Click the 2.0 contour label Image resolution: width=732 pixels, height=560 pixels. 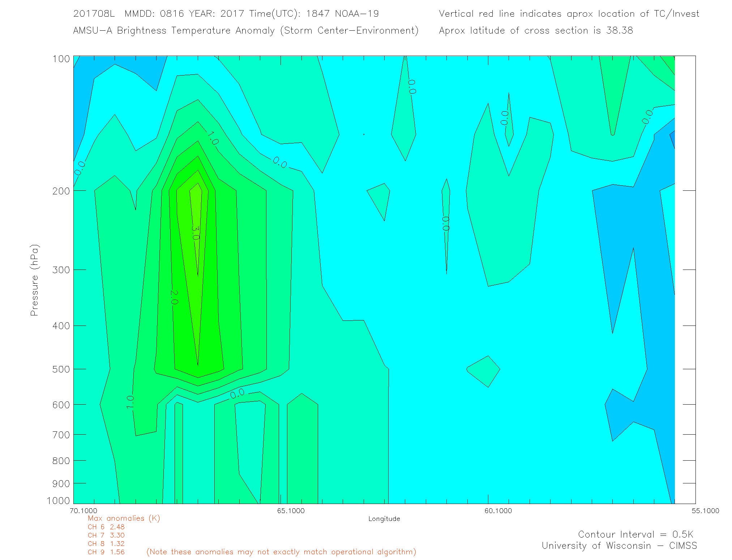point(174,297)
